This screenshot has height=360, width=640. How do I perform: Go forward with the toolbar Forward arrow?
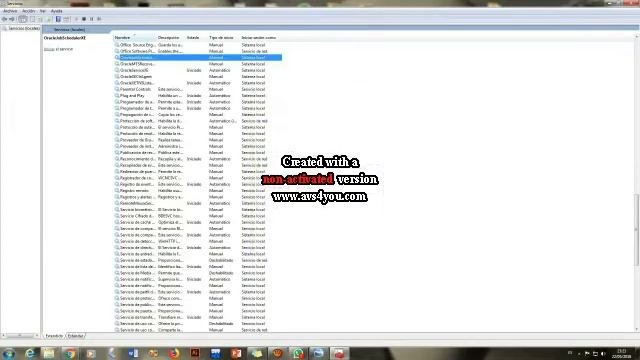click(12, 19)
